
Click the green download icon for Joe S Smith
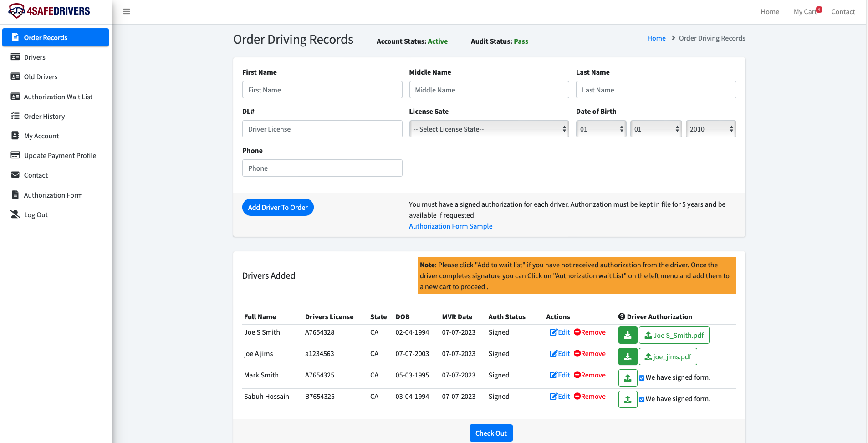point(628,336)
